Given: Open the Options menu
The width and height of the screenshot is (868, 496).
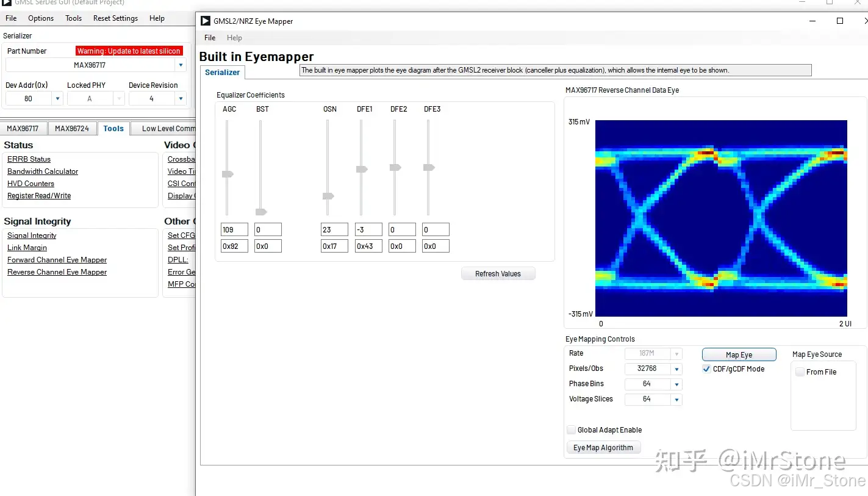Looking at the screenshot, I should click(41, 18).
